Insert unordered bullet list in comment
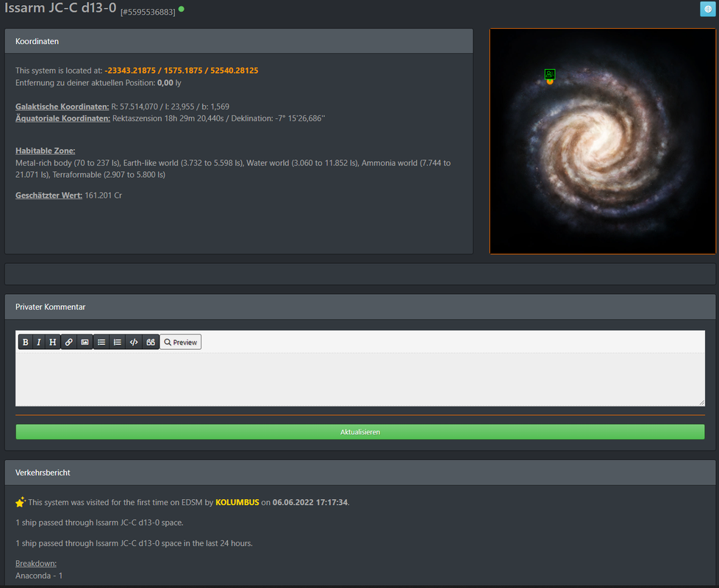This screenshot has height=588, width=719. 101,342
